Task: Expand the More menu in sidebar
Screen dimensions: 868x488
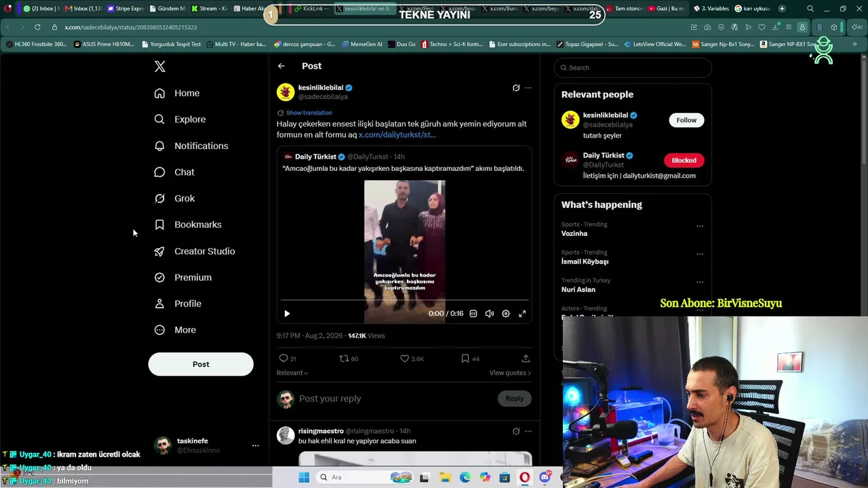Action: 175,330
